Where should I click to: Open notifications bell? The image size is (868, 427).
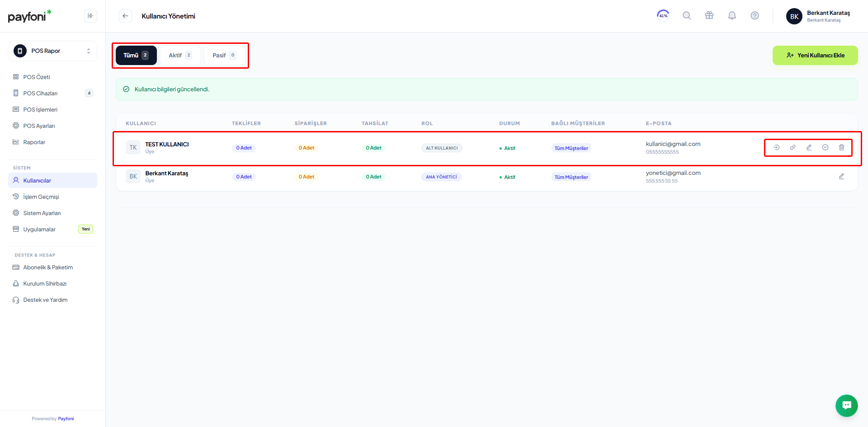[x=732, y=15]
